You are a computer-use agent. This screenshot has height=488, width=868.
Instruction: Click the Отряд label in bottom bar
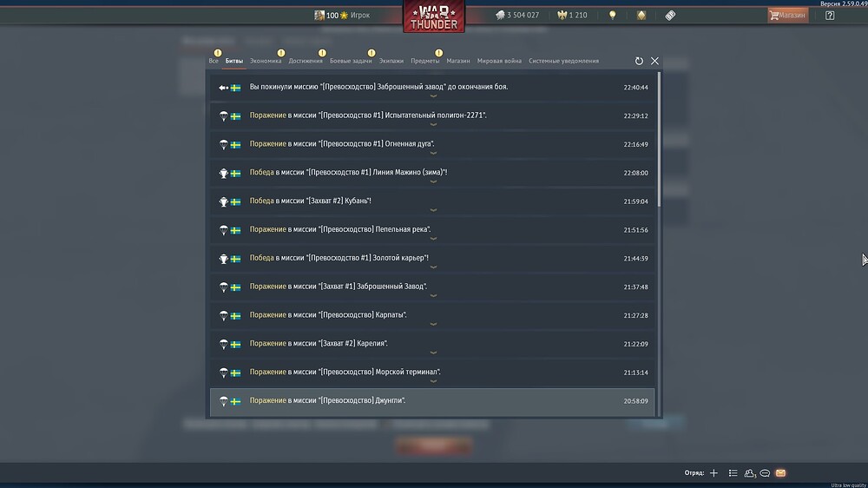[694, 473]
